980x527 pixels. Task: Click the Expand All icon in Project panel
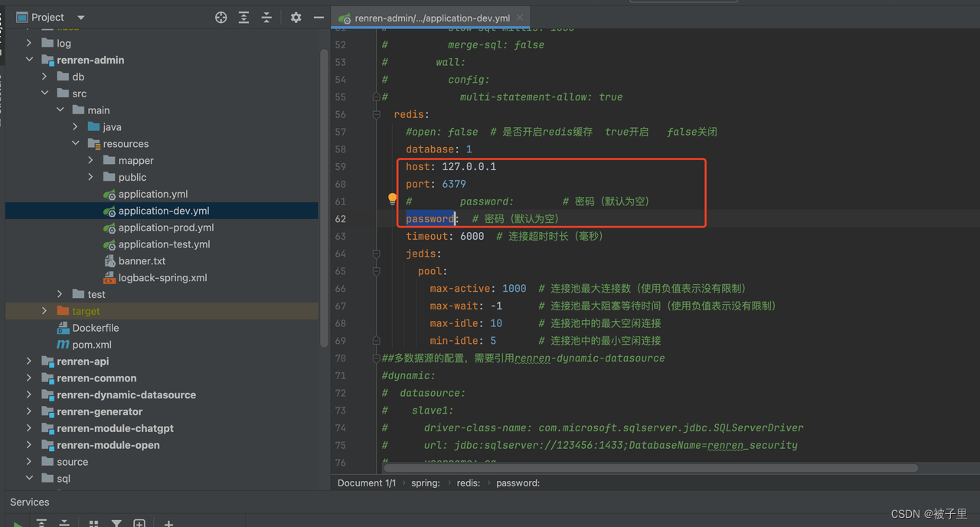pos(243,17)
